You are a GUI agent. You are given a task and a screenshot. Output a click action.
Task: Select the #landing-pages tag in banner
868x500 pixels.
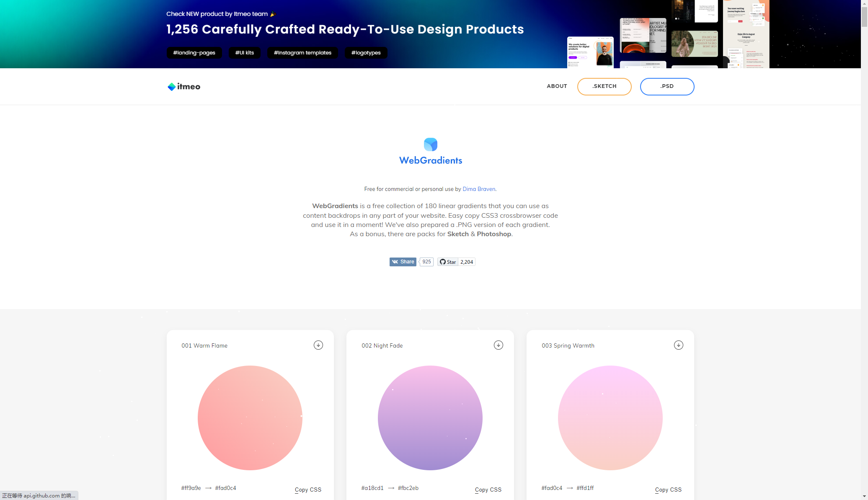coord(194,53)
